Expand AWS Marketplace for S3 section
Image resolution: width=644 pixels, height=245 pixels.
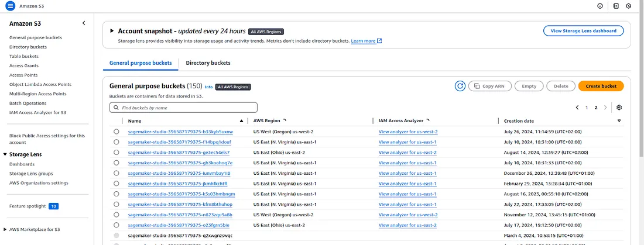pyautogui.click(x=5, y=229)
